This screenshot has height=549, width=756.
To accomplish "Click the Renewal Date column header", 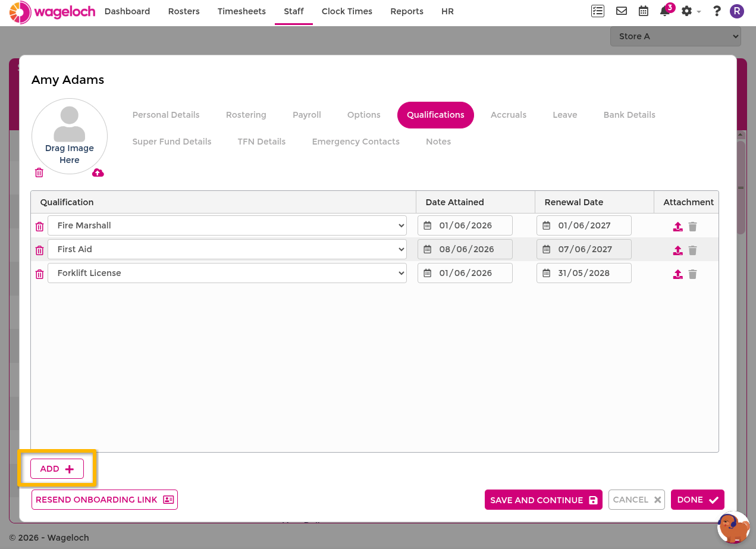I will 595,202.
